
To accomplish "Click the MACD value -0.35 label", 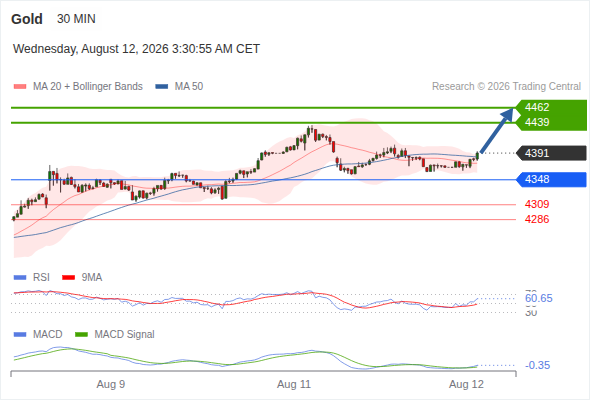I will (537, 365).
